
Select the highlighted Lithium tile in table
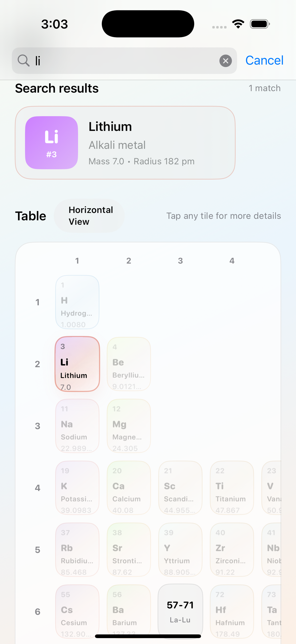click(x=77, y=364)
